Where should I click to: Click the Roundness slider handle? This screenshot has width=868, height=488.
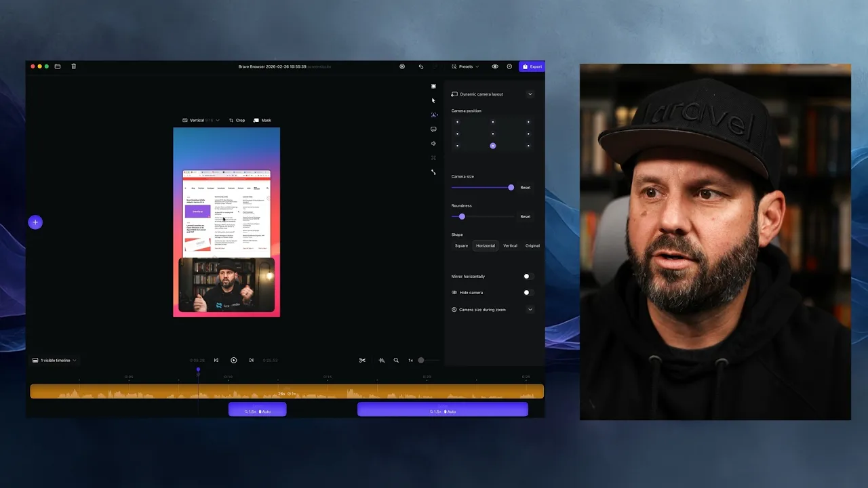462,217
